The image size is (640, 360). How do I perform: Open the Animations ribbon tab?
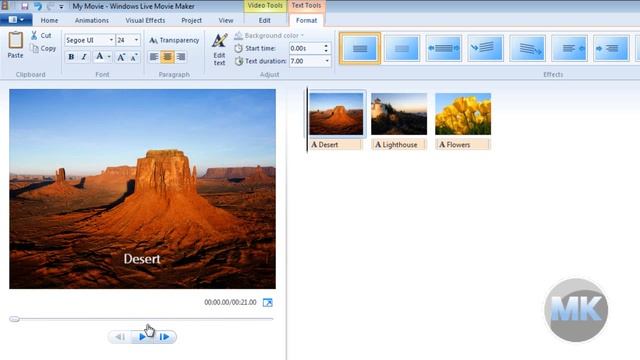(x=92, y=20)
